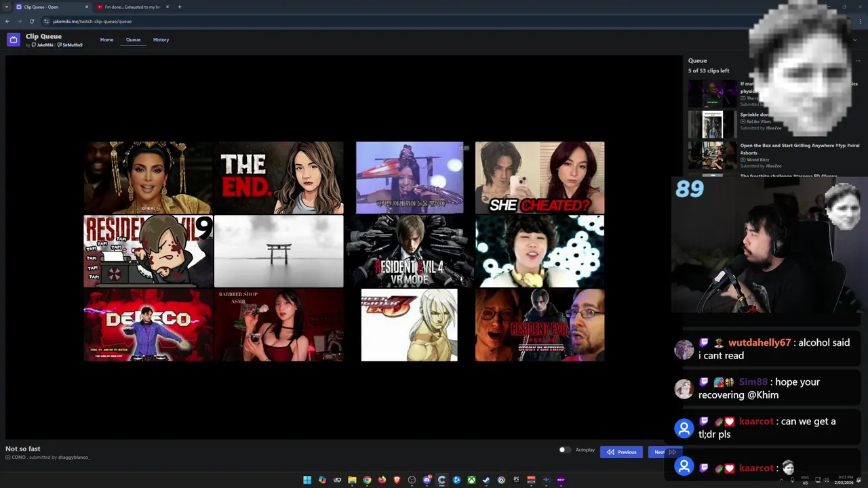Reload the current page
This screenshot has height=488, width=868.
coord(31,21)
